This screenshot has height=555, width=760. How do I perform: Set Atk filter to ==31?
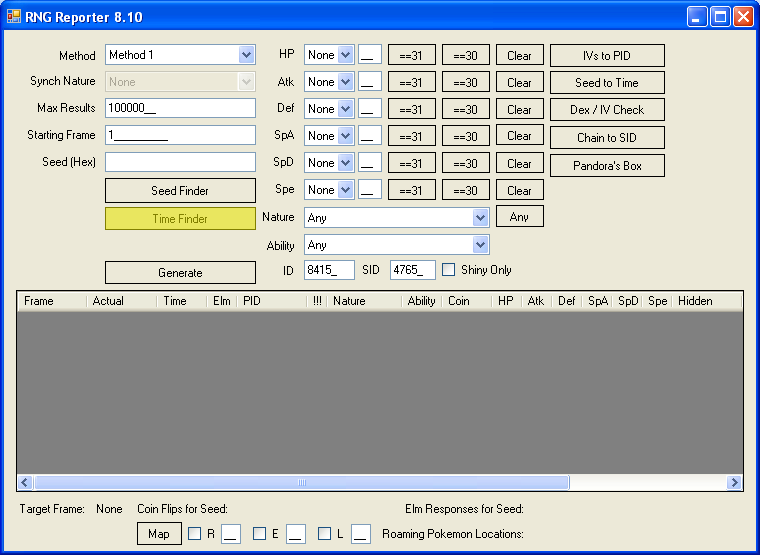coord(411,83)
